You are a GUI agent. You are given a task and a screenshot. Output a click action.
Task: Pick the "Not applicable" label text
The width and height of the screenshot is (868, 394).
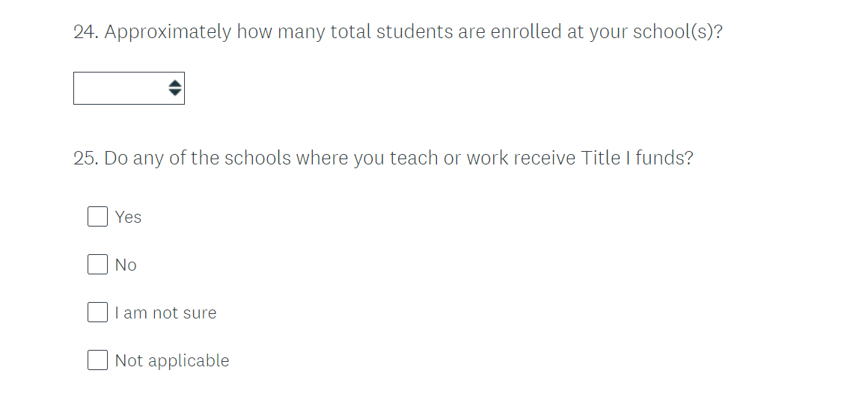(172, 360)
